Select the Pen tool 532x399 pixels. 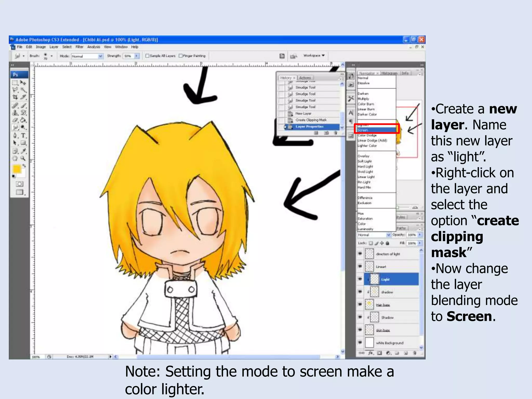click(15, 136)
